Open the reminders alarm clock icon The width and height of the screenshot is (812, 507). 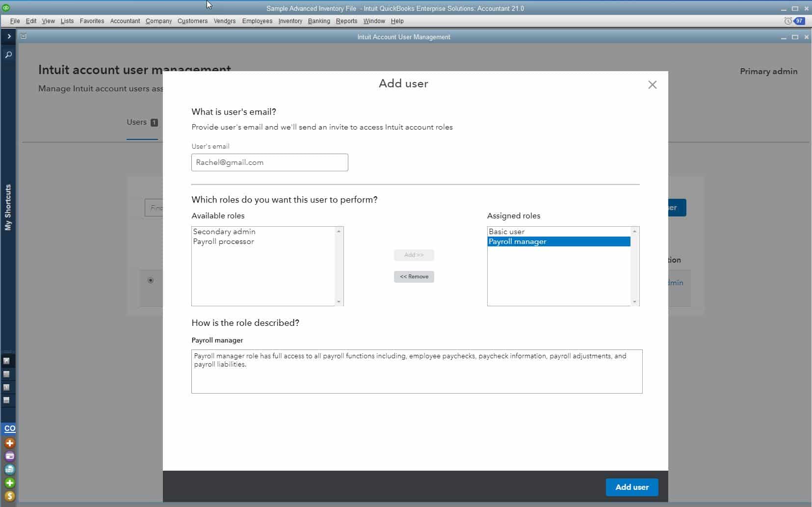pos(788,21)
